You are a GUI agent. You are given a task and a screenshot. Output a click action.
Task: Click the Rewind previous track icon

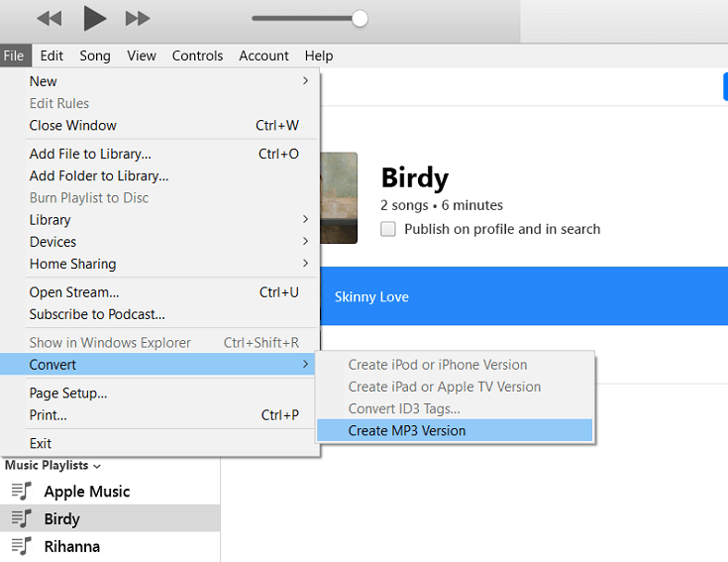pos(49,18)
